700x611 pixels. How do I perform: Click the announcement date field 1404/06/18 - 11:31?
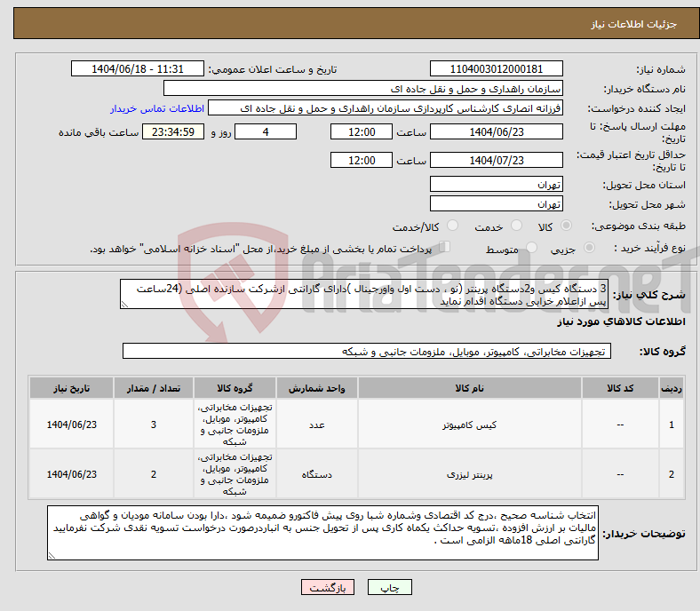138,69
